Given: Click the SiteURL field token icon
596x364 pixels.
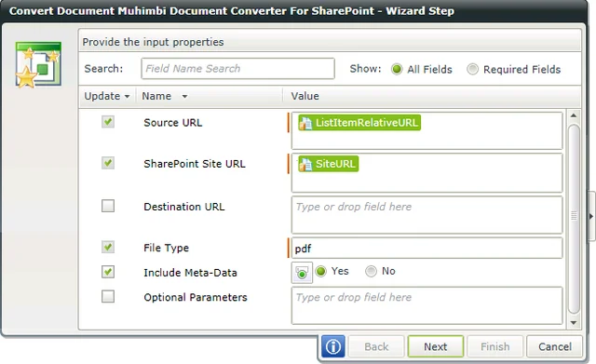Looking at the screenshot, I should (x=305, y=164).
